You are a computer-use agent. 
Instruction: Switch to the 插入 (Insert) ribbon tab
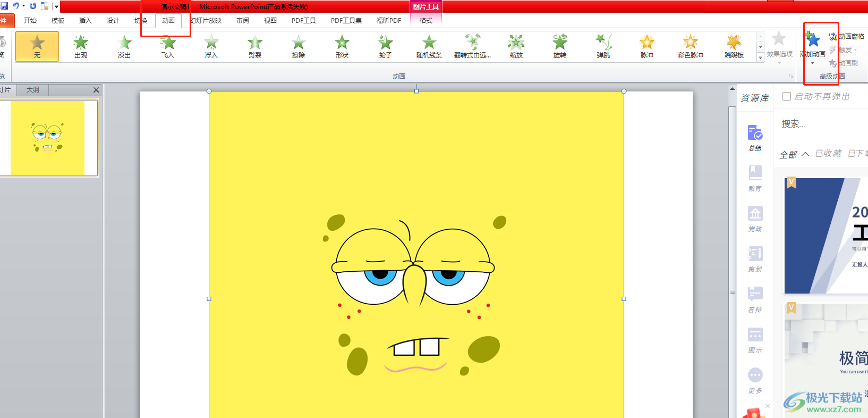click(x=86, y=20)
